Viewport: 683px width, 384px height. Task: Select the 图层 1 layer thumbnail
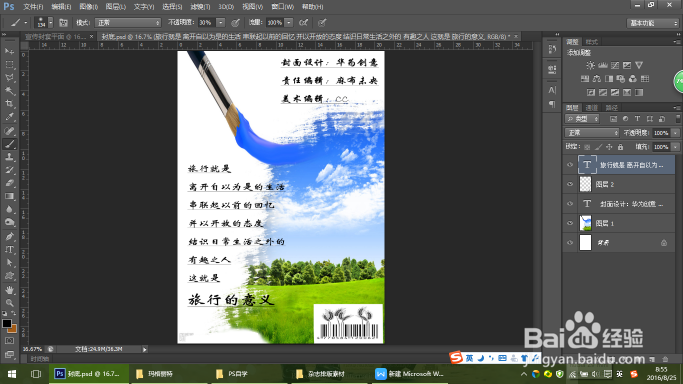tap(585, 223)
